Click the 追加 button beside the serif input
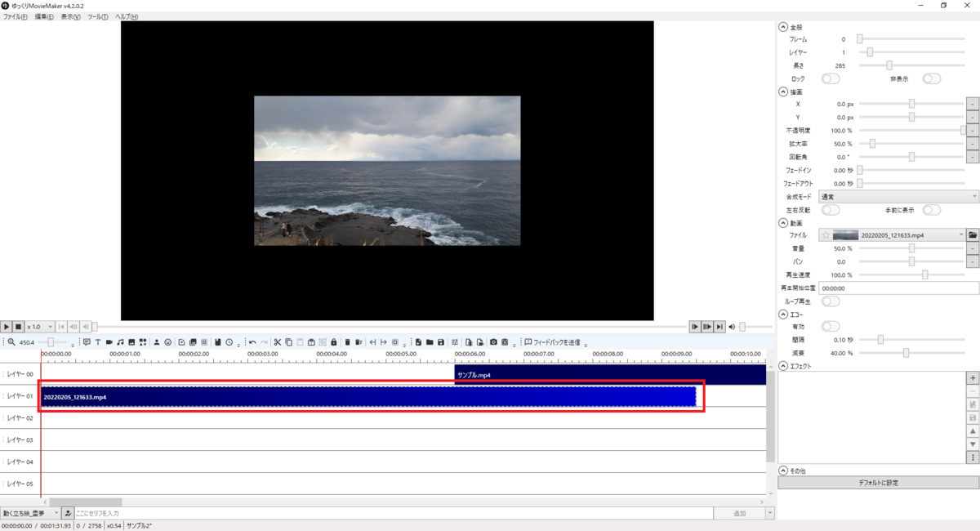 click(x=739, y=513)
